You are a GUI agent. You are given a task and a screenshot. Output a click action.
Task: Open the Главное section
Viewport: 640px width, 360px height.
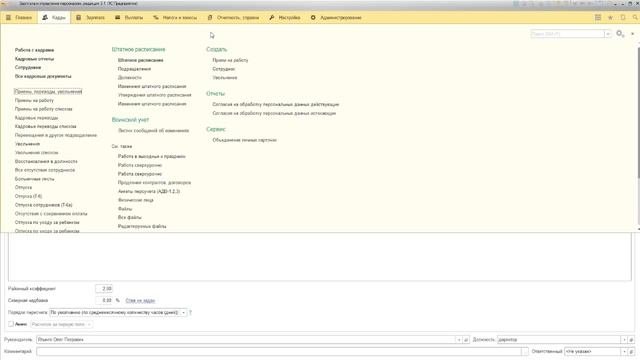coord(19,18)
